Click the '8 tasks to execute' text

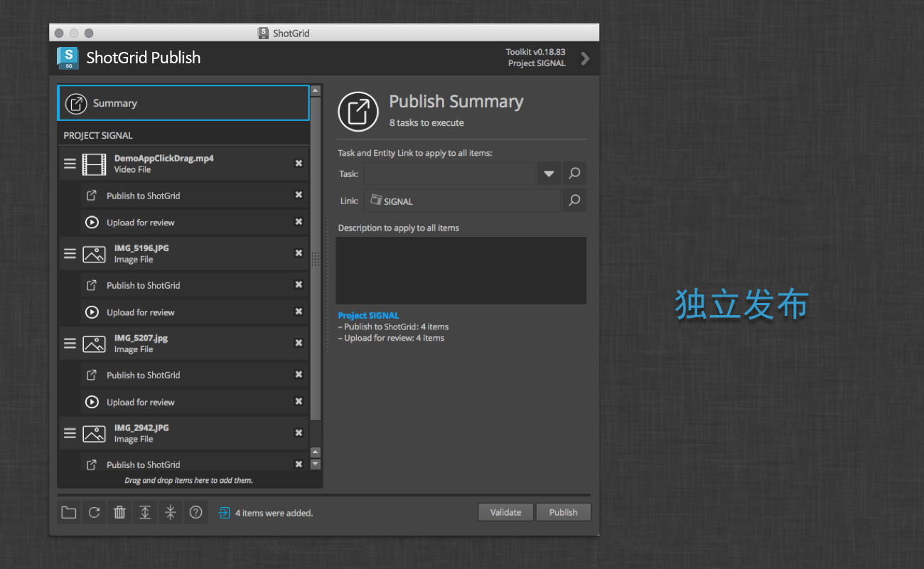(x=426, y=122)
